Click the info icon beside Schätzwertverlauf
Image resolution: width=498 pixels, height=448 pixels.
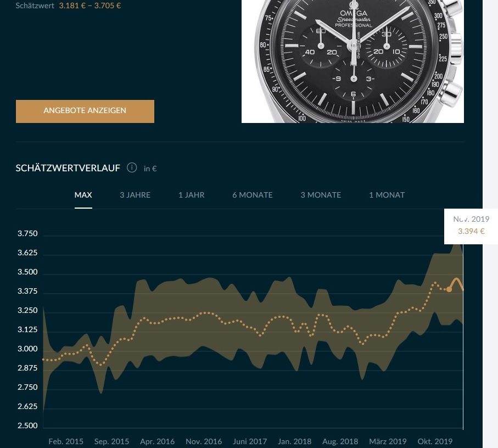[x=132, y=168]
